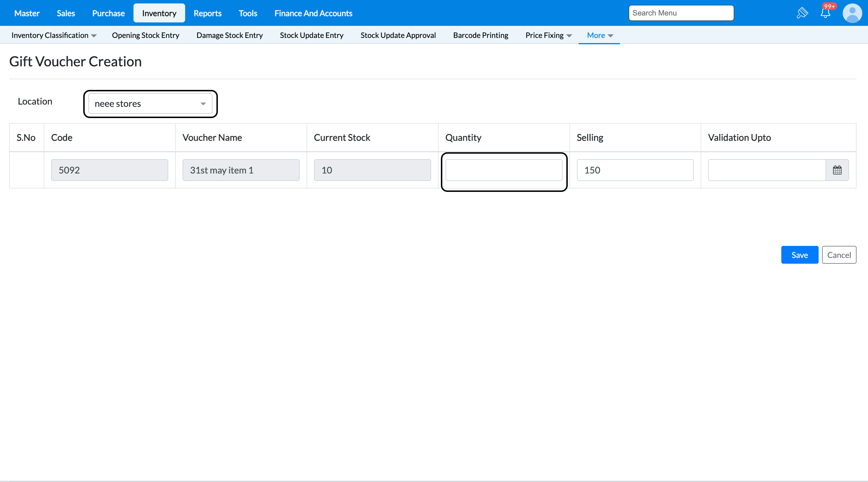Open the Location dropdown

(x=150, y=103)
